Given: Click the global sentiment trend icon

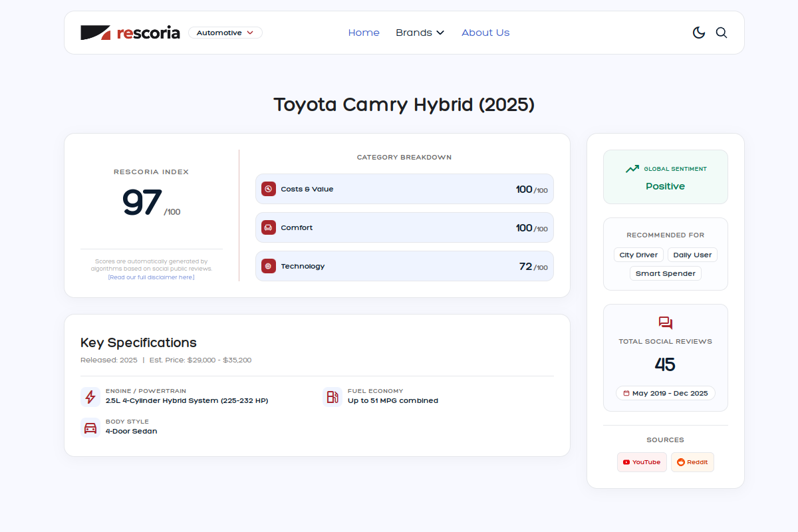Looking at the screenshot, I should (632, 169).
